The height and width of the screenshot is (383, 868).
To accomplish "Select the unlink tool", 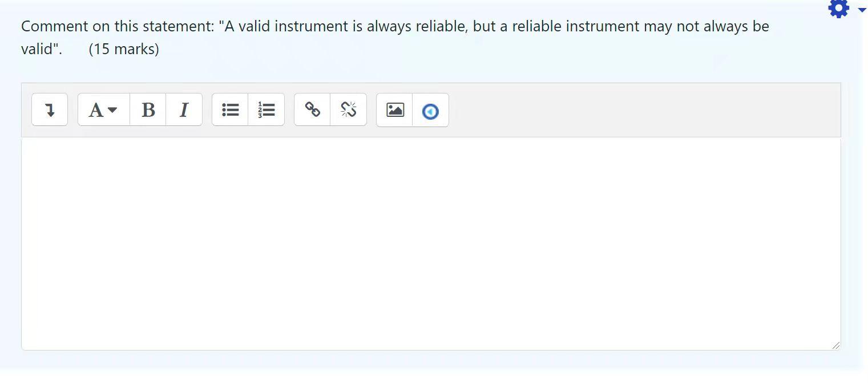I will coord(349,109).
